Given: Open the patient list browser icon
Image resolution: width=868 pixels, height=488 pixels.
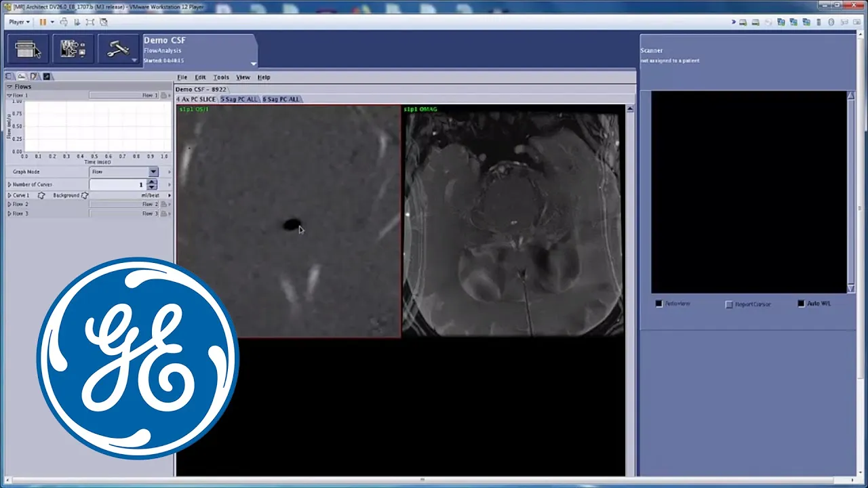Looking at the screenshot, I should [x=27, y=49].
